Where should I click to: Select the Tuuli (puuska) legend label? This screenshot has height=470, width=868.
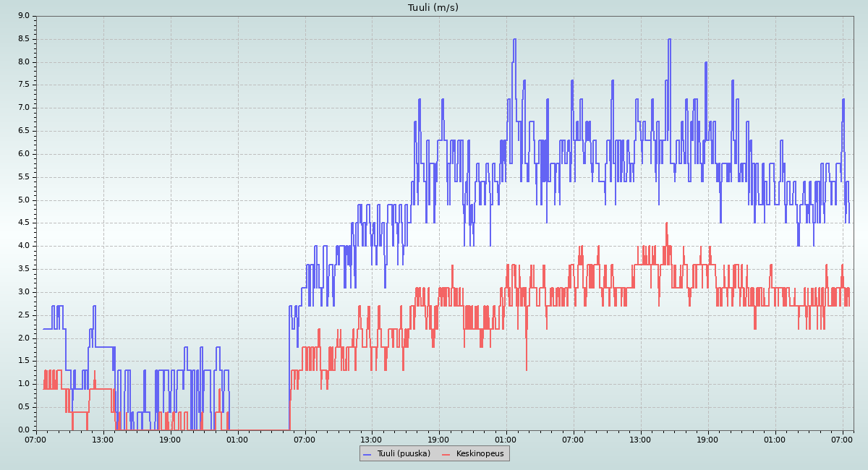pos(404,453)
